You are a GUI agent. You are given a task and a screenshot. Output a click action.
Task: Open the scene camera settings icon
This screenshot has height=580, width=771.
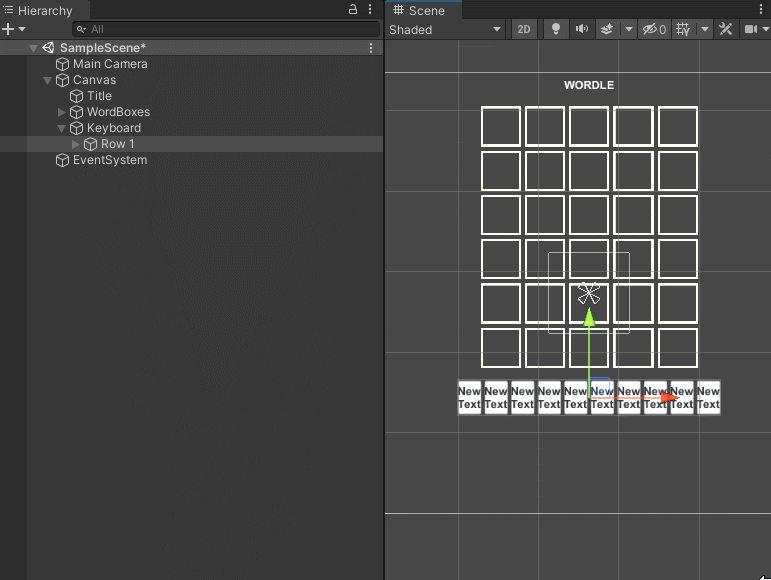tap(751, 29)
